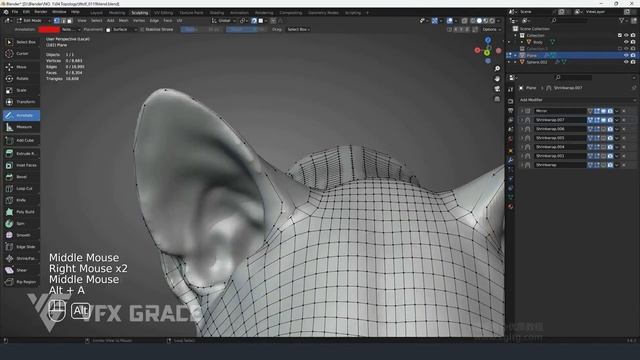
Task: Click the red annotation color swatch
Action: (49, 29)
